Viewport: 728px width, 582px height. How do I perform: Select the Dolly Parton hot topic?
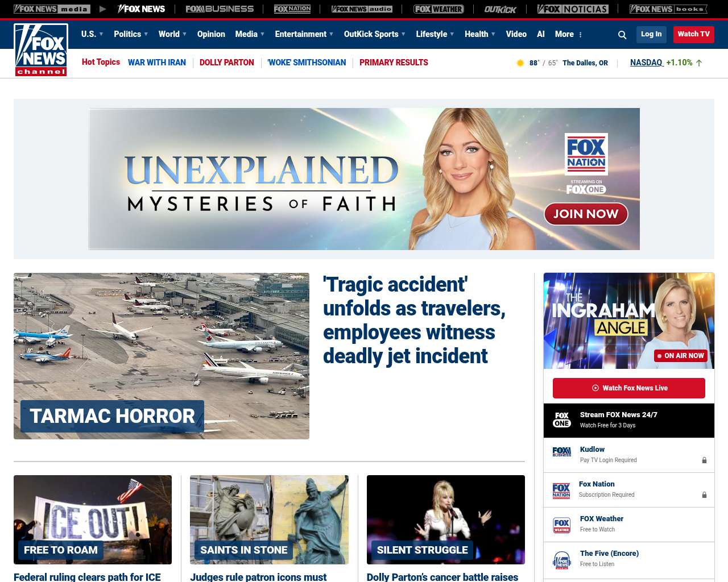pyautogui.click(x=227, y=63)
